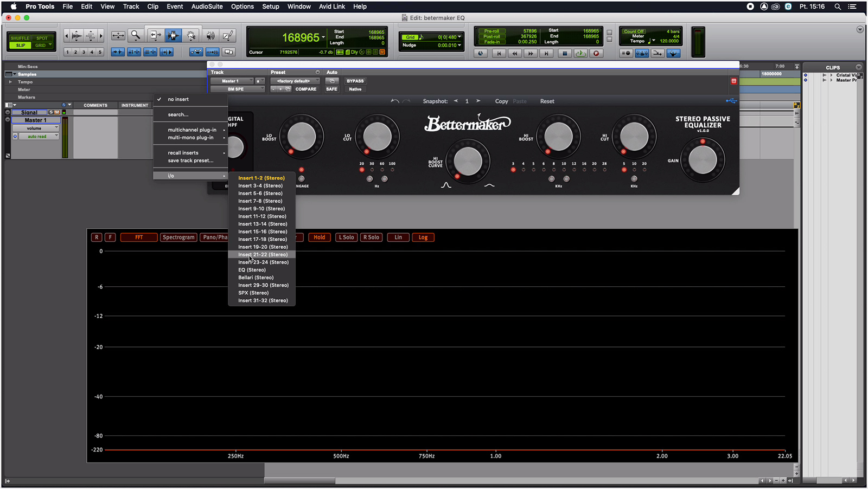Click the Play transport button
Screen dimensions: 868x489
[x=580, y=53]
